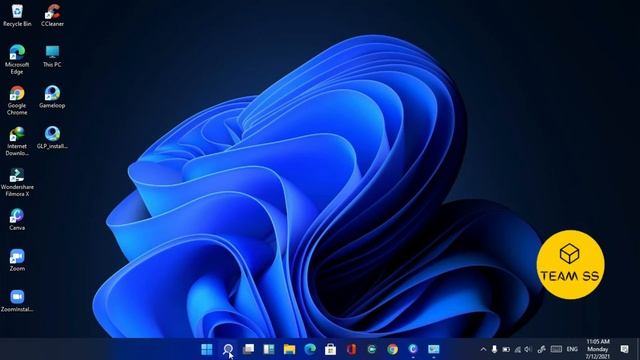The height and width of the screenshot is (360, 640).
Task: Select the CCleaner desktop shortcut
Action: pos(52,16)
